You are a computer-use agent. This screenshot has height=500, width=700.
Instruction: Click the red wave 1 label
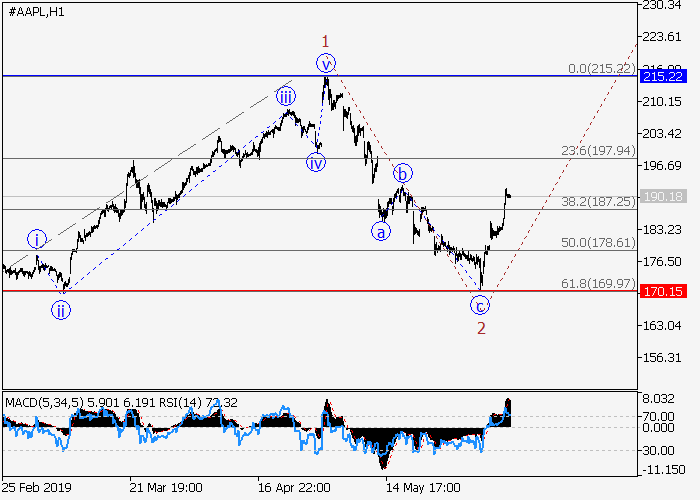325,41
